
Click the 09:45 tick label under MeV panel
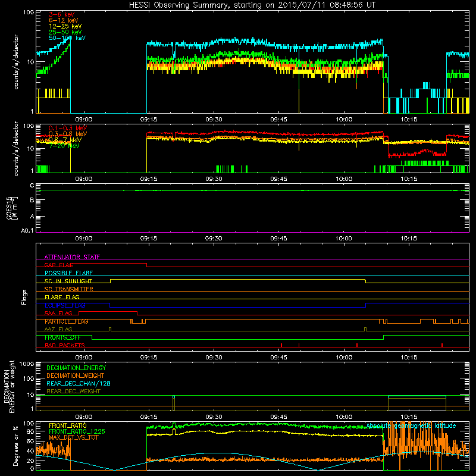tap(278, 179)
